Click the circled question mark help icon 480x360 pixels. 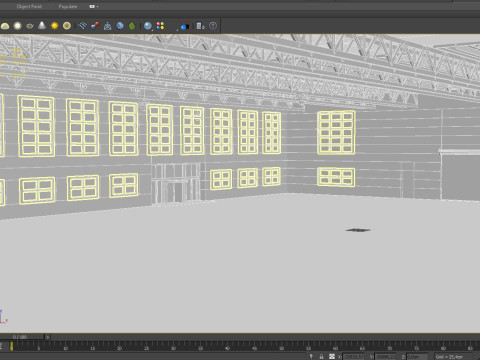pos(213,26)
